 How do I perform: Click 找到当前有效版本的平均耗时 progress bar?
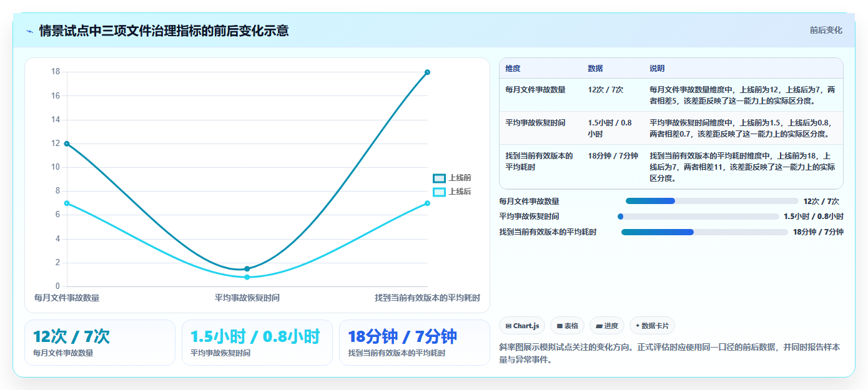tap(704, 232)
